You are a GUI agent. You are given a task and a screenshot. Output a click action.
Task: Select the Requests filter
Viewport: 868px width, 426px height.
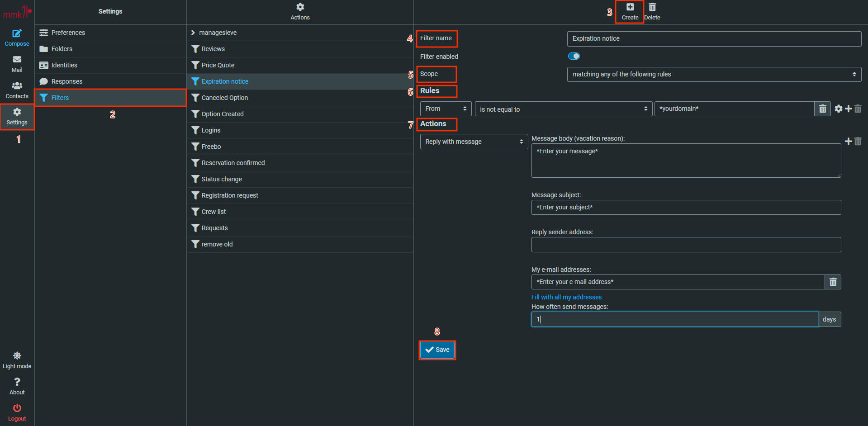300,228
